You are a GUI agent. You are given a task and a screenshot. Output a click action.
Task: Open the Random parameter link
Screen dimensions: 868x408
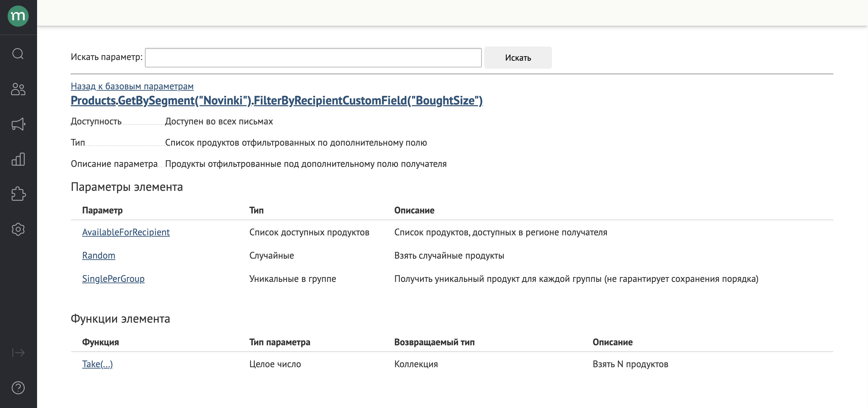[99, 256]
